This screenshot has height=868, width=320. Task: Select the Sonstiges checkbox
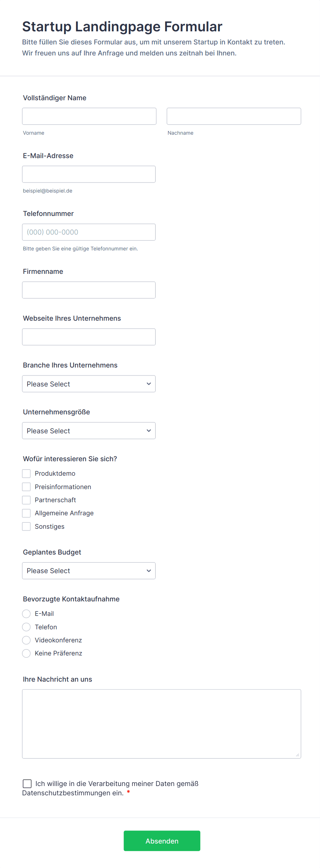[26, 526]
